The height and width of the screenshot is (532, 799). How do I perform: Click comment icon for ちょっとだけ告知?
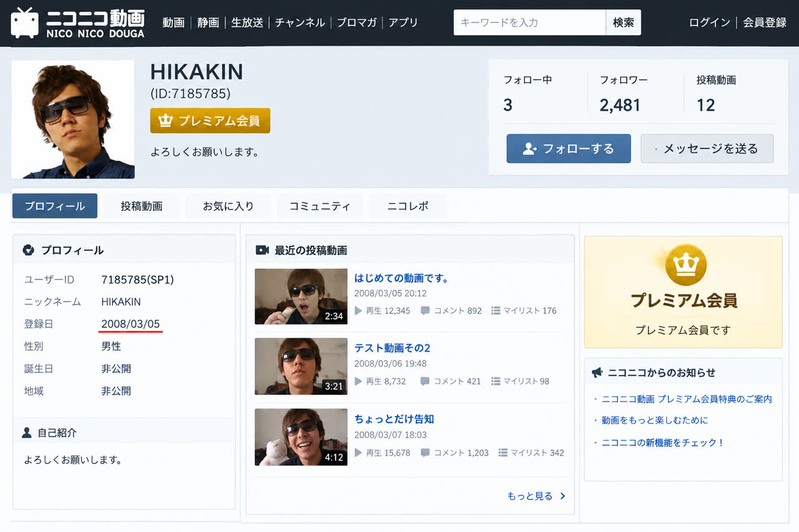(x=425, y=453)
